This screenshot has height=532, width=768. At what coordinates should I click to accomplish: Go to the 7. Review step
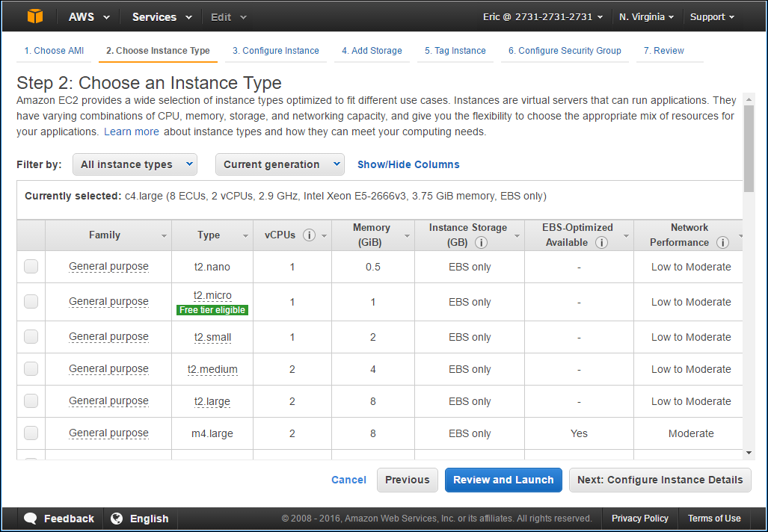pyautogui.click(x=663, y=51)
